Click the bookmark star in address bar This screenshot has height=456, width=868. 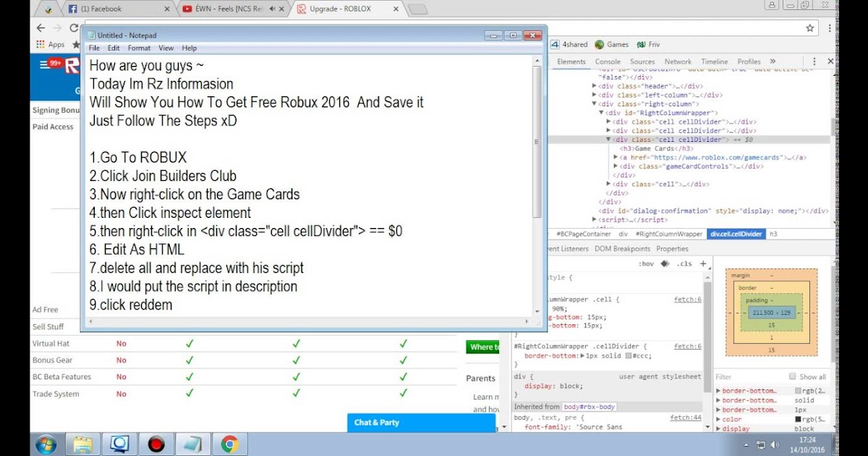click(810, 28)
